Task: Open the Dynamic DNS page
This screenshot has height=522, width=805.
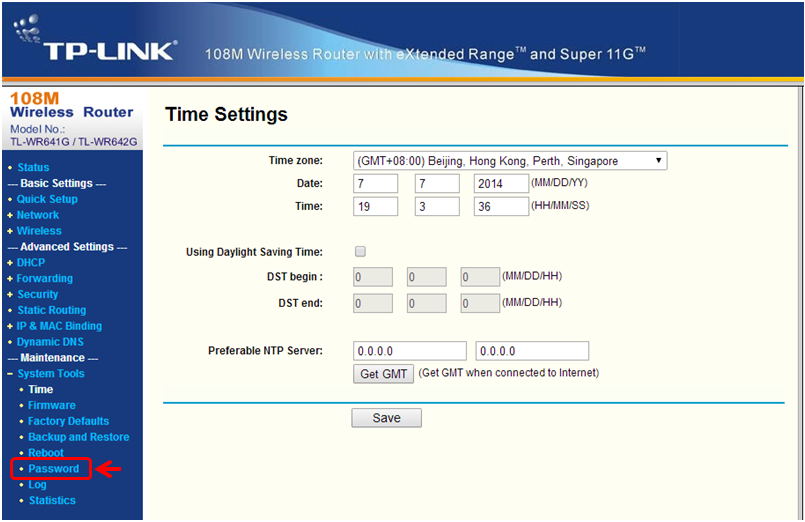Action: pos(50,342)
